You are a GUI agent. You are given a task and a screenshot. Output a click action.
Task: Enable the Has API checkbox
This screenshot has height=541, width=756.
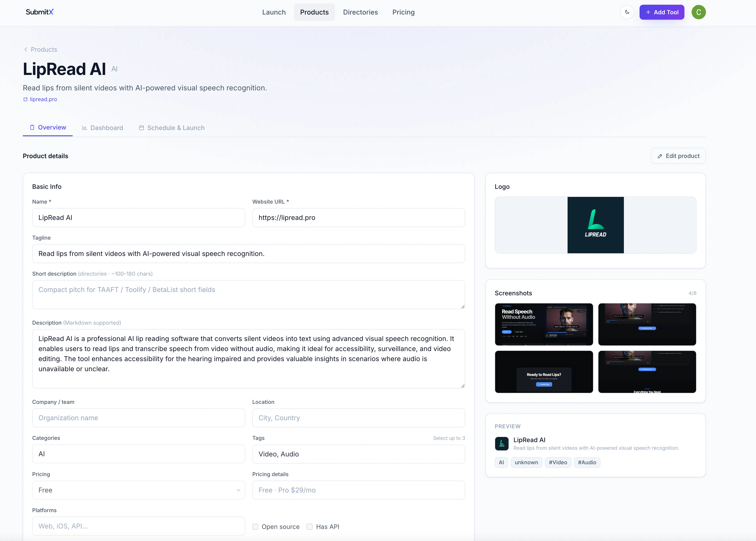click(x=309, y=527)
